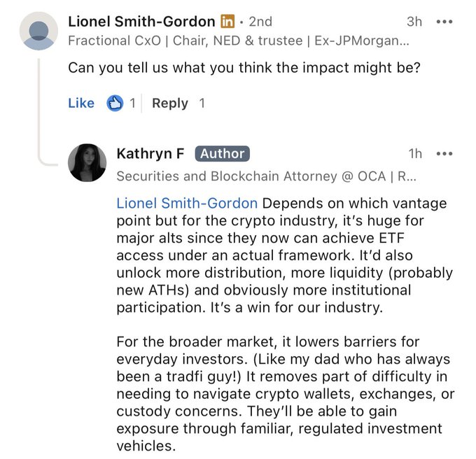
Task: Reply to Lionel Smith-Gordon's comment
Action: click(170, 104)
